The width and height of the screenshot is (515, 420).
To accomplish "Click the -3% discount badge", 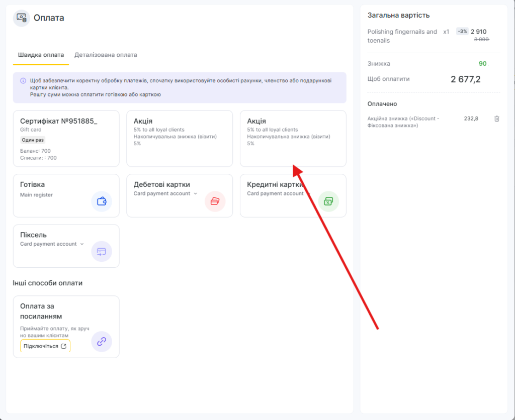I will point(462,31).
